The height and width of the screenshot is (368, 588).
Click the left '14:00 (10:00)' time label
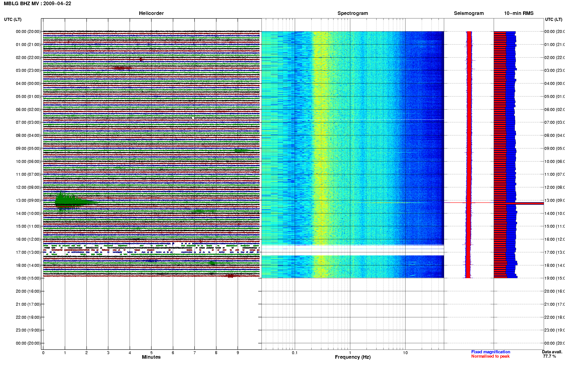click(x=28, y=213)
